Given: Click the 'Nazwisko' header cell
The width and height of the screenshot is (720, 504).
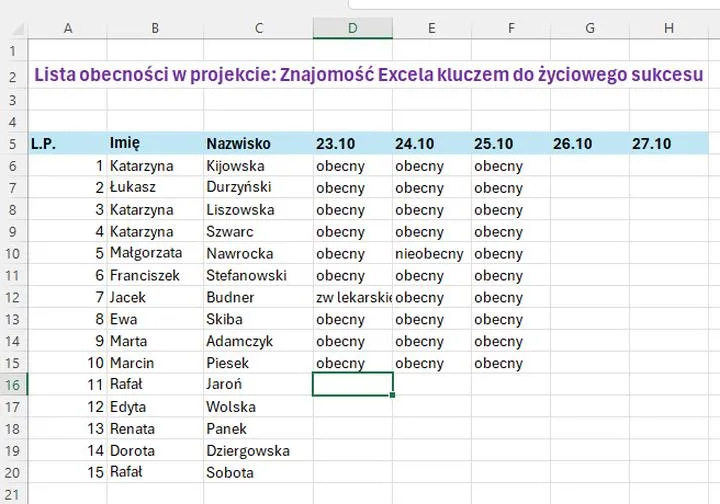Looking at the screenshot, I should (259, 144).
